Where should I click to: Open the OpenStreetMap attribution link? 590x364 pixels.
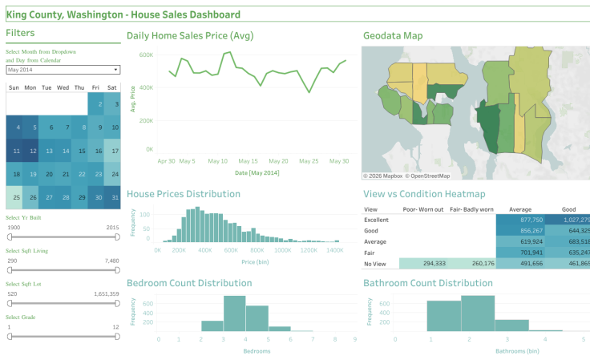[430, 176]
